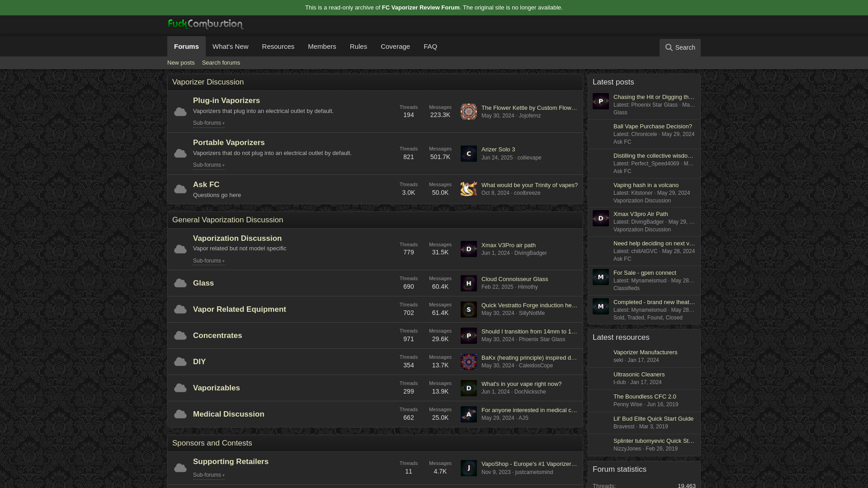The width and height of the screenshot is (868, 488).
Task: Click coolbreeze's avatar in Ask FC row
Action: click(x=468, y=189)
